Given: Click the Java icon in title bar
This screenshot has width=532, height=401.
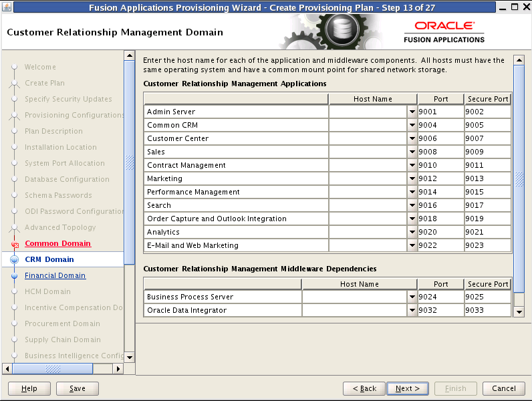Looking at the screenshot, I should tap(7, 7).
